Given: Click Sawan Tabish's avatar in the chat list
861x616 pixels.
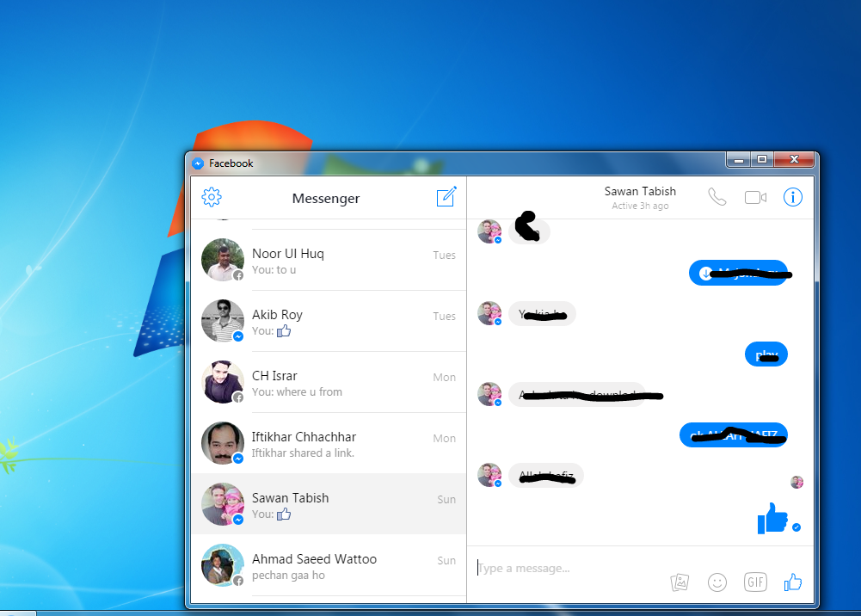Looking at the screenshot, I should (x=223, y=504).
